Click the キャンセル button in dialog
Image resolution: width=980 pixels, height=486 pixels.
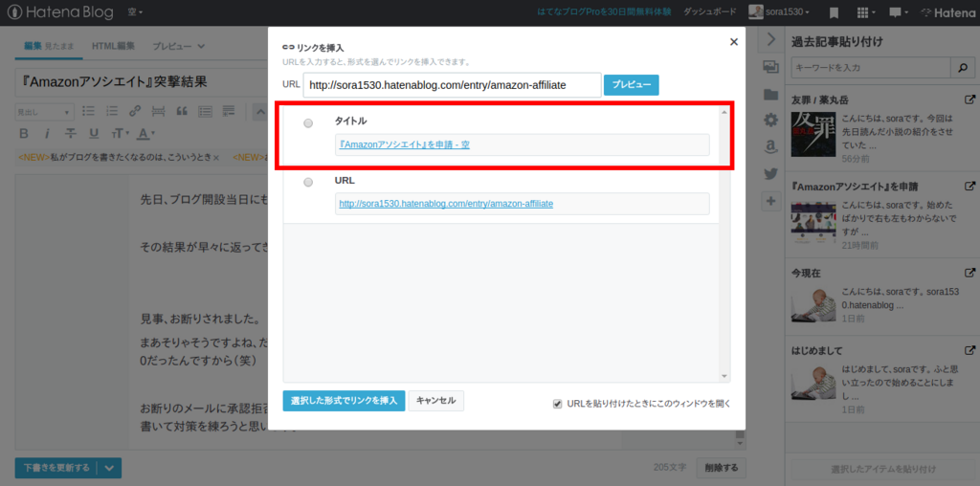pos(436,401)
